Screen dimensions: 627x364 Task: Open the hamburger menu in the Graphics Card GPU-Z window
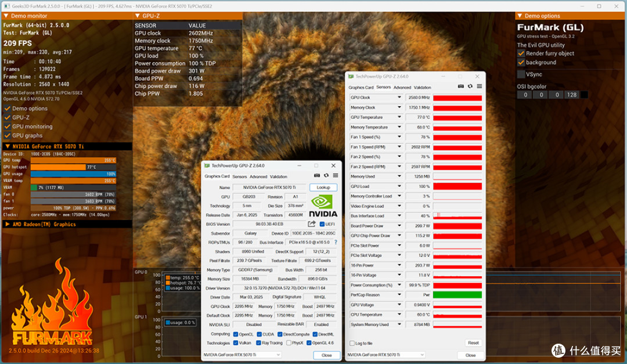point(336,175)
